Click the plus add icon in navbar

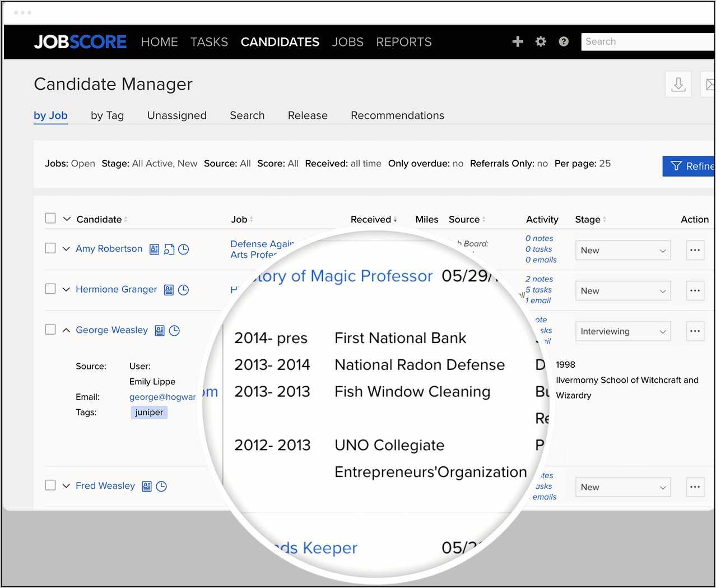[x=518, y=41]
